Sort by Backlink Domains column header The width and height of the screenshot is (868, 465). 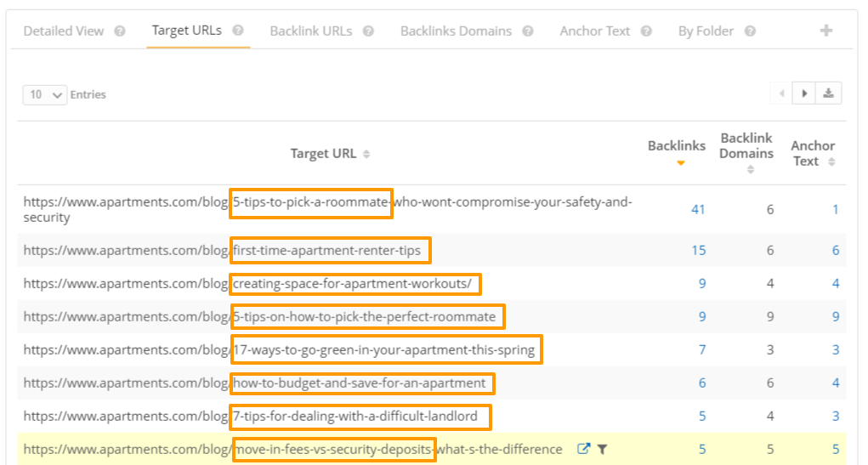[746, 152]
